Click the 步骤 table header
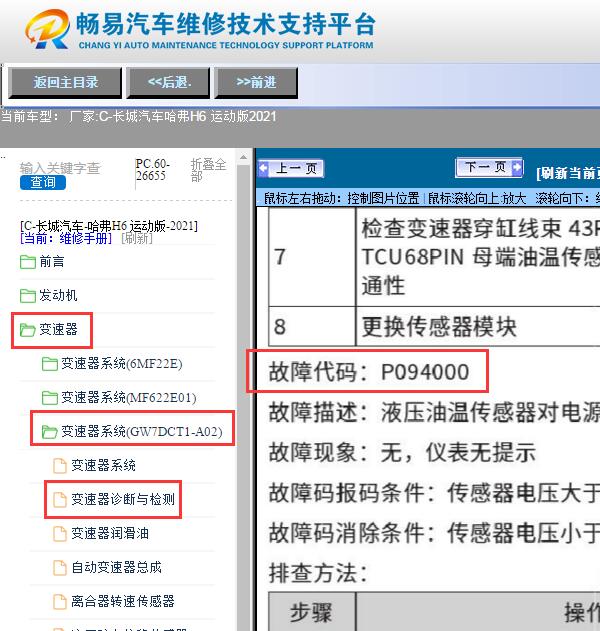Screen dimensions: 600x631 pyautogui.click(x=312, y=612)
